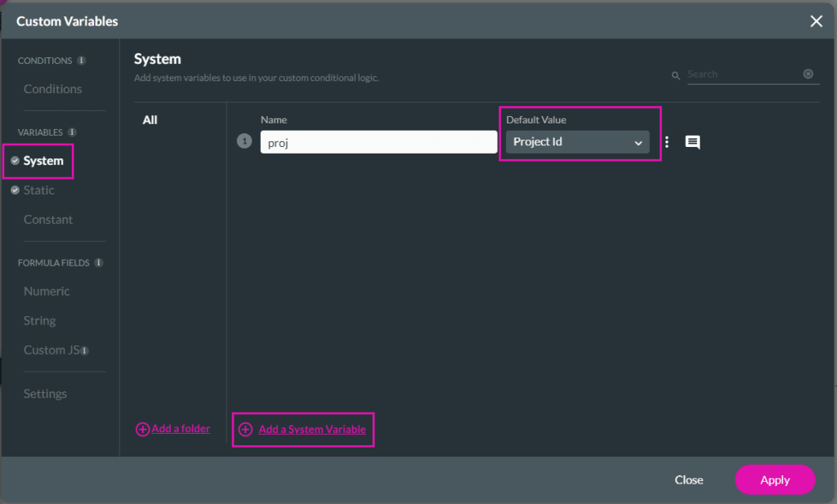The image size is (837, 504).
Task: Click the info icon beside Custom JS
Action: click(x=84, y=350)
